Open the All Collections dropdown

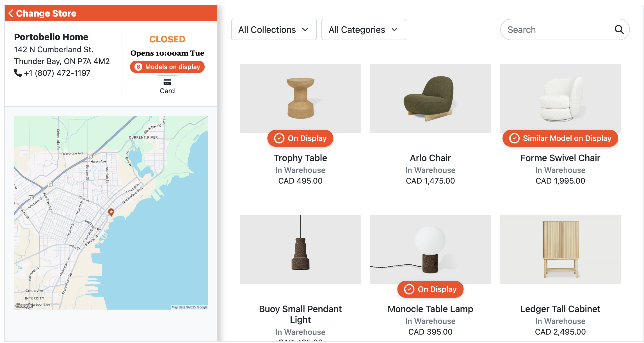274,29
